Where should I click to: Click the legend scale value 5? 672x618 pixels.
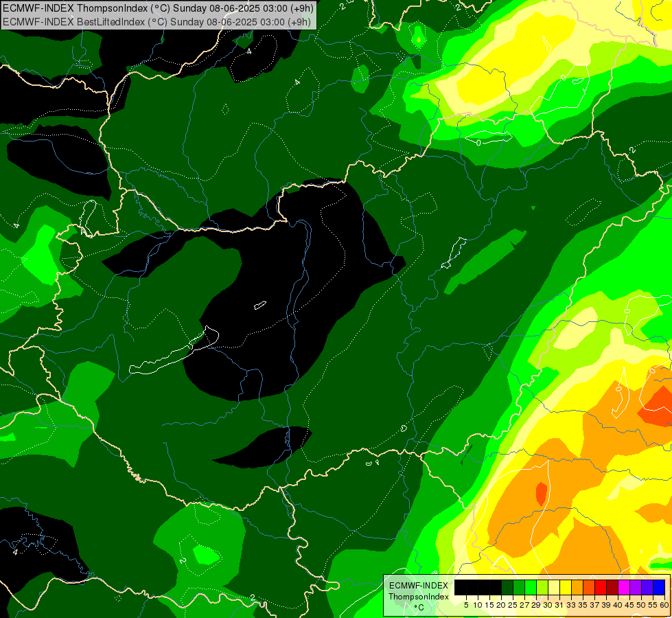pyautogui.click(x=466, y=605)
